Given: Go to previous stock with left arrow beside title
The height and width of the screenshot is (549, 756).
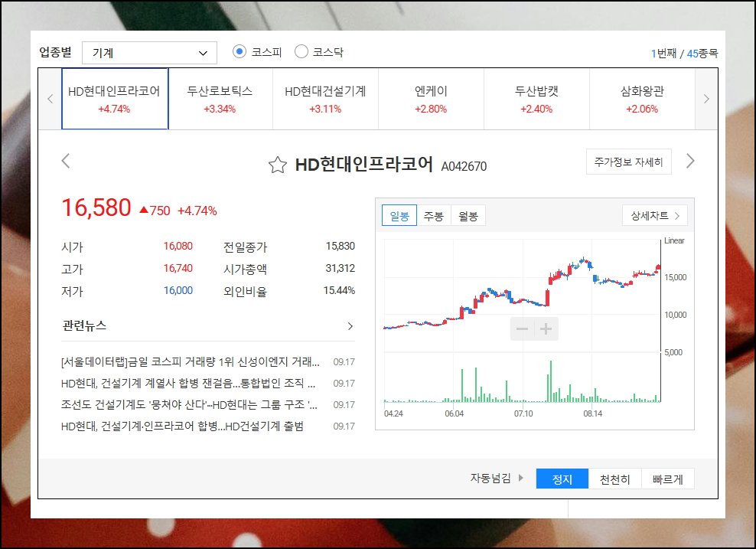Looking at the screenshot, I should point(66,161).
